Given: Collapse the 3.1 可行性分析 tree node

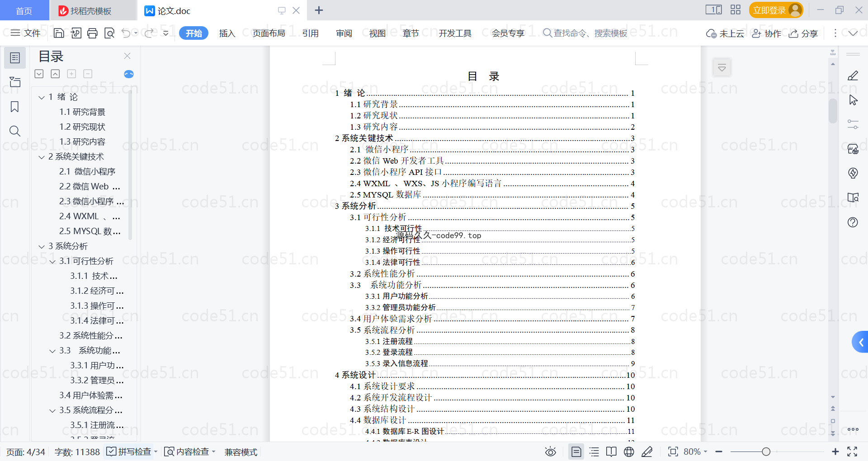Looking at the screenshot, I should [52, 261].
